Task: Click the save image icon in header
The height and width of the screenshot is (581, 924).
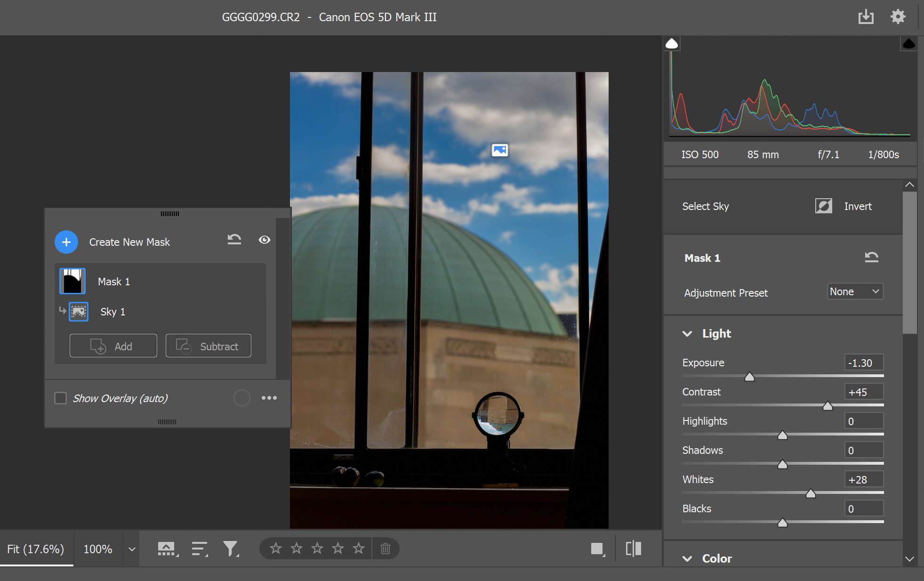Action: (x=866, y=17)
